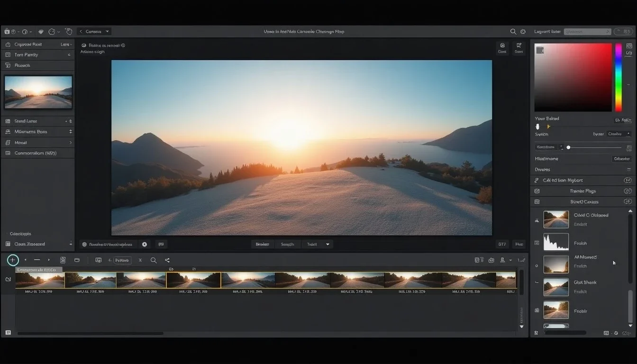Select the hand tool icon in top toolbar

pos(69,31)
